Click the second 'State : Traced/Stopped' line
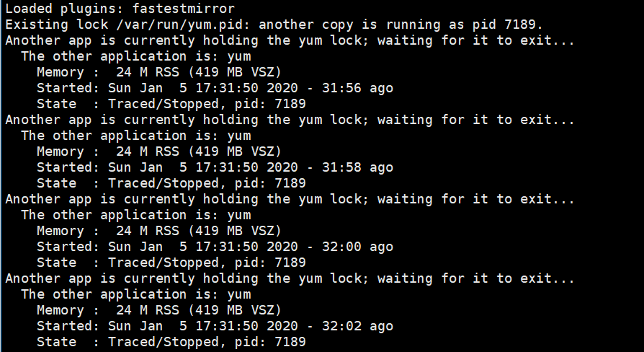644x352 pixels. pyautogui.click(x=171, y=183)
